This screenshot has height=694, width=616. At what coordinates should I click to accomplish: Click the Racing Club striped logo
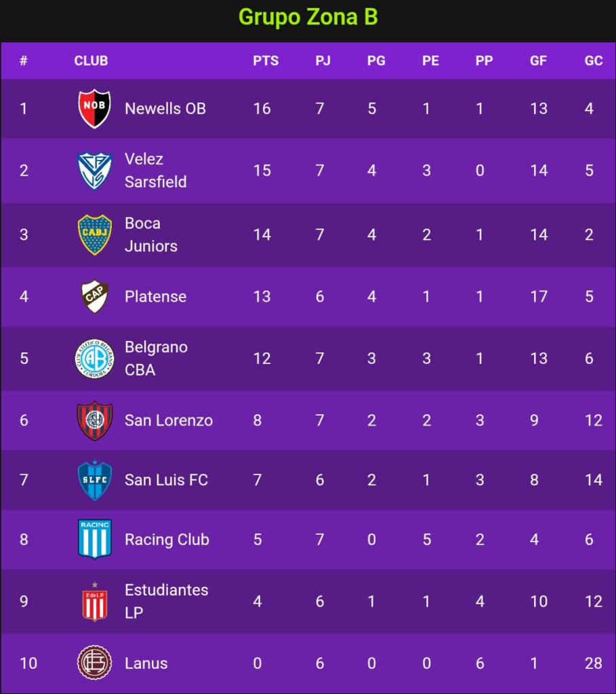[x=94, y=539]
